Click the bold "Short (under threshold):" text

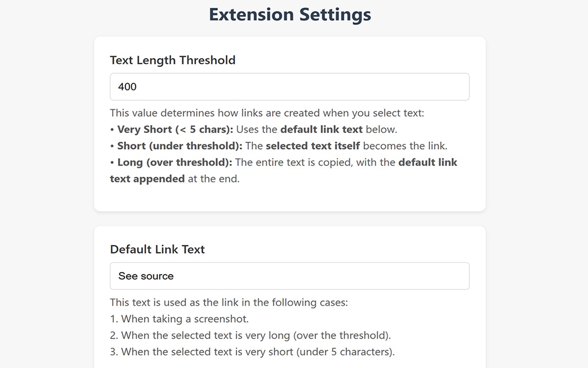(x=180, y=146)
